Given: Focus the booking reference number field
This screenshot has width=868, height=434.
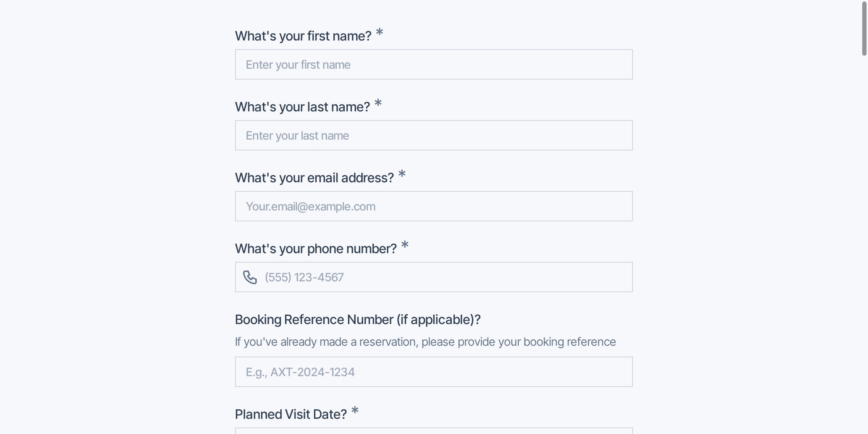Looking at the screenshot, I should tap(434, 372).
